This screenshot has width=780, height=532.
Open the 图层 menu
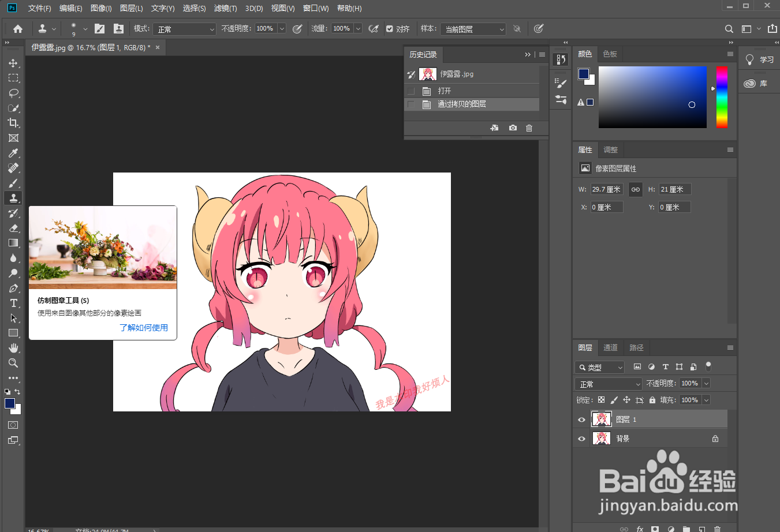(x=131, y=8)
